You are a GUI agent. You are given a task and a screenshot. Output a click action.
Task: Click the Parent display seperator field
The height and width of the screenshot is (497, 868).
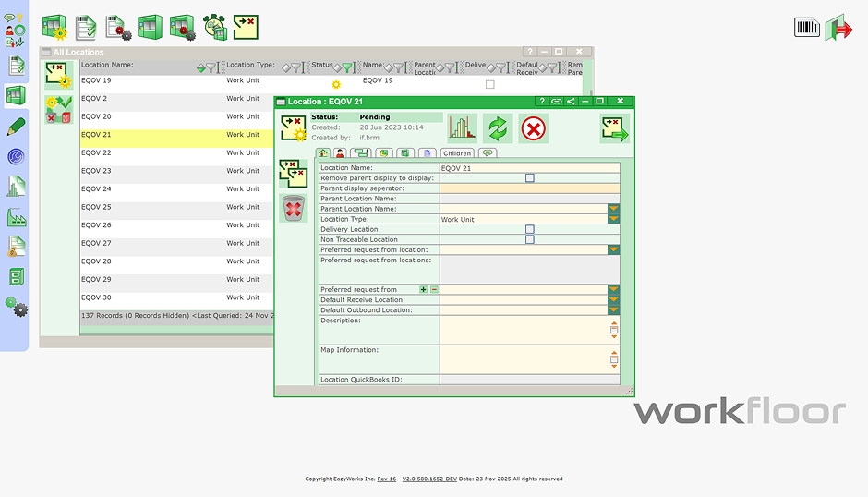tap(530, 188)
